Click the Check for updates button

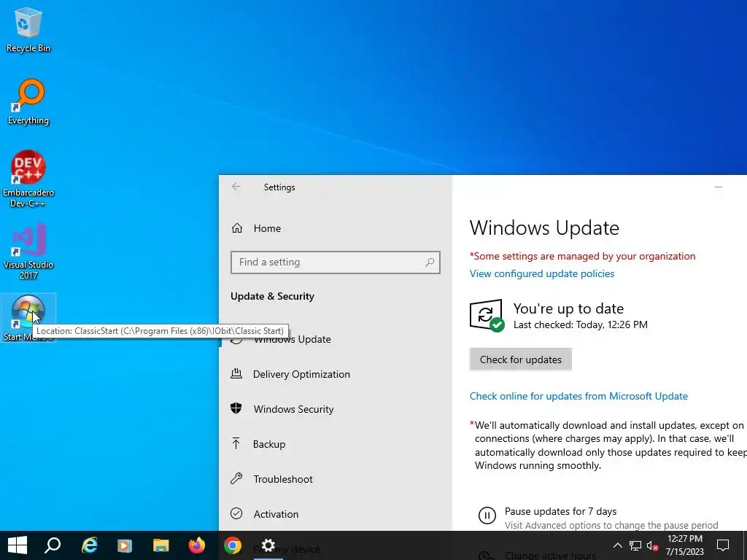tap(520, 359)
